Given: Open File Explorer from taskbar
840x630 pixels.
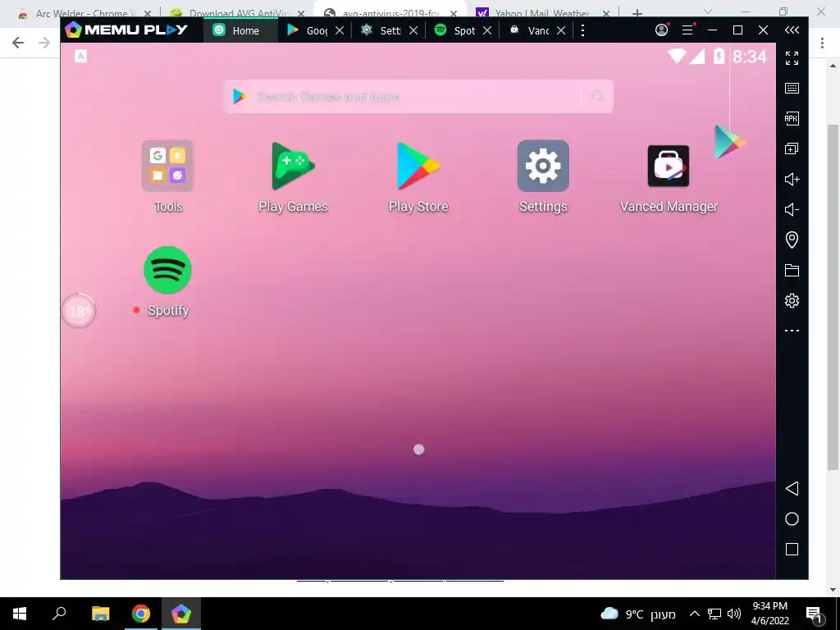Looking at the screenshot, I should coord(100,614).
